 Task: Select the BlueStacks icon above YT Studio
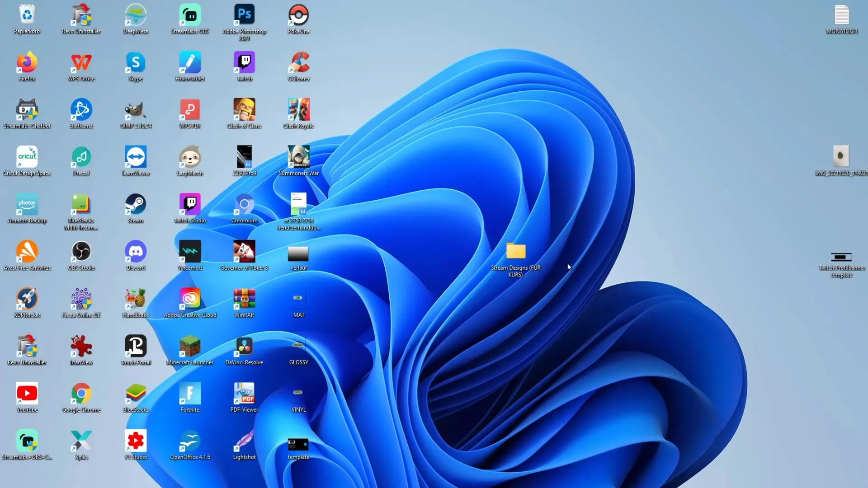click(136, 394)
